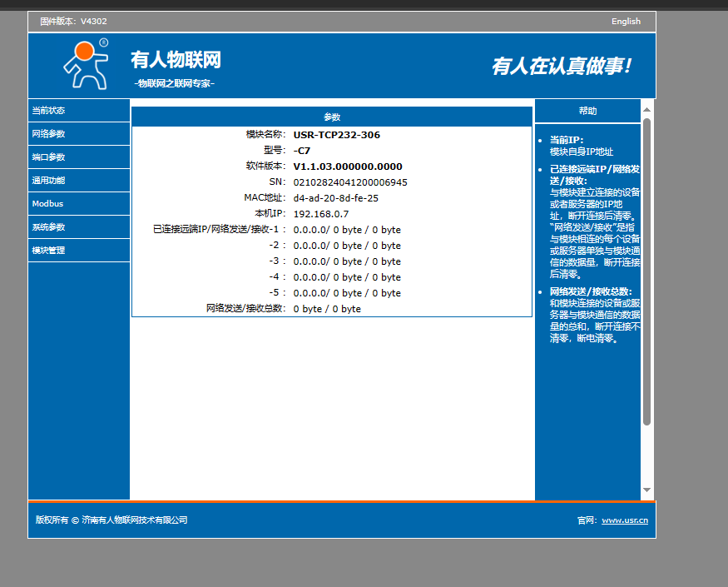This screenshot has height=587, width=728.
Task: Click MAC address d4-ad-20-8d-fe-25
Action: pos(335,198)
